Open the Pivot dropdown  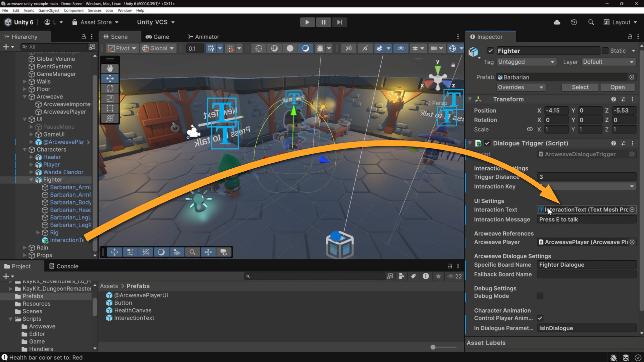pos(122,48)
